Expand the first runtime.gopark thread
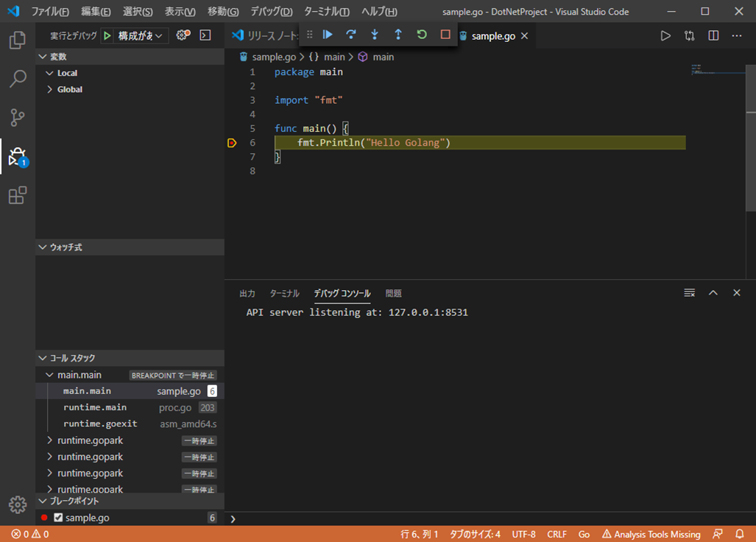Image resolution: width=756 pixels, height=542 pixels. pos(49,440)
